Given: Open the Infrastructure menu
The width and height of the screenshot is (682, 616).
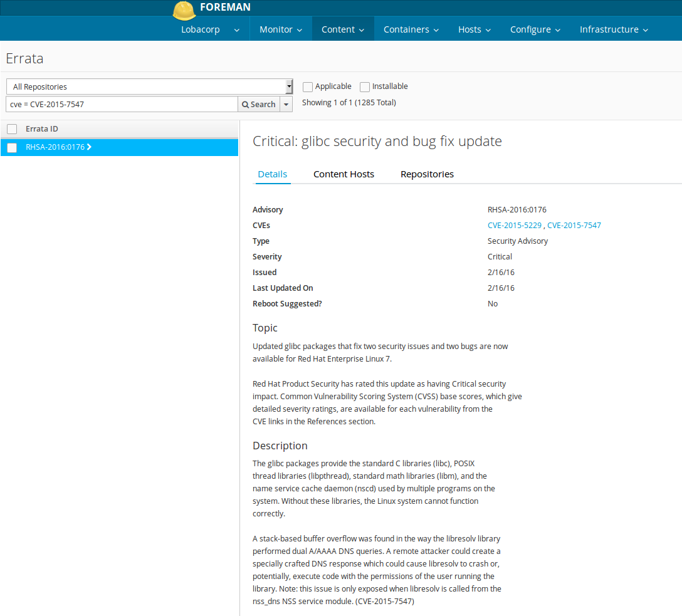Looking at the screenshot, I should click(613, 29).
